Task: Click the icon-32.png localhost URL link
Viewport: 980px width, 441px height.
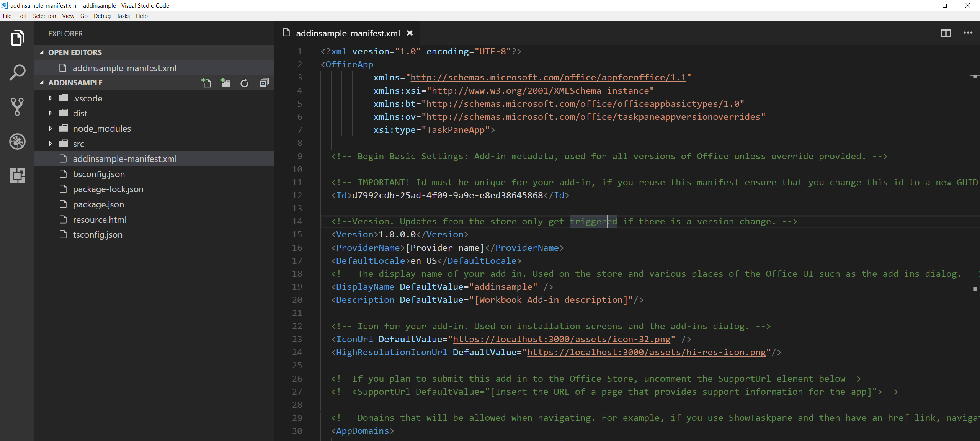Action: pyautogui.click(x=562, y=340)
